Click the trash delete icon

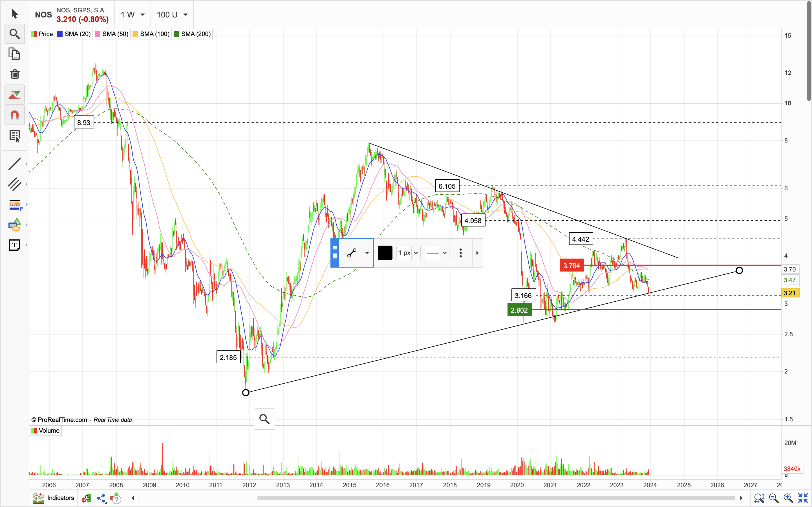point(14,74)
